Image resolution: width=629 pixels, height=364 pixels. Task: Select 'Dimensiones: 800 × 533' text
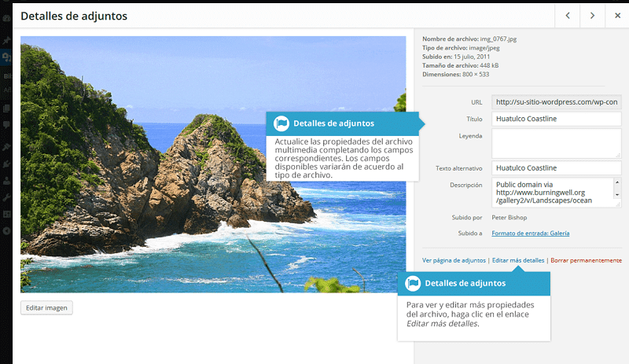coord(455,74)
